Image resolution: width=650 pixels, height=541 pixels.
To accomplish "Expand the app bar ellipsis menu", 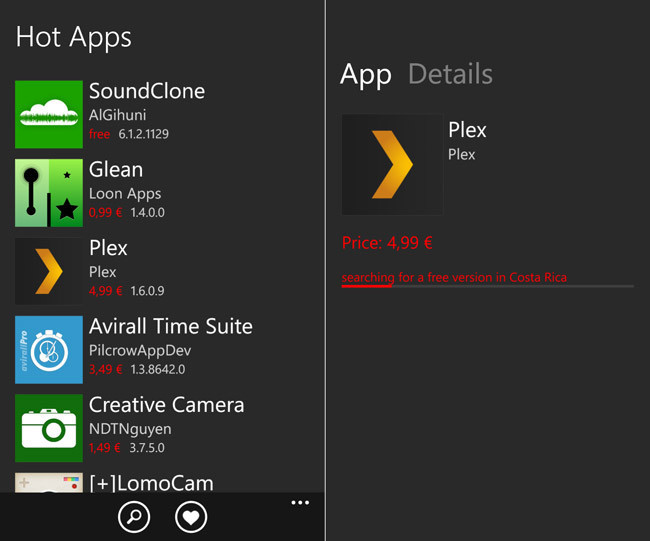I will 300,503.
